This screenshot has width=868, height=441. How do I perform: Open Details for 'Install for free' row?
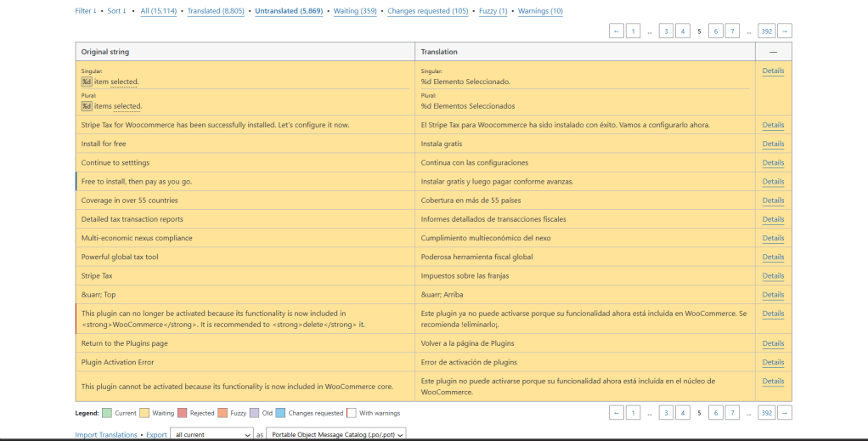click(x=773, y=144)
